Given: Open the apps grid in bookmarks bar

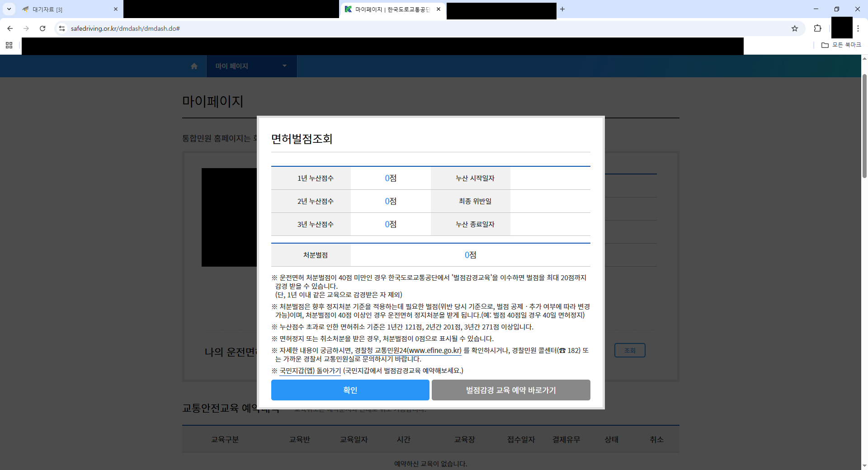Looking at the screenshot, I should tap(9, 45).
